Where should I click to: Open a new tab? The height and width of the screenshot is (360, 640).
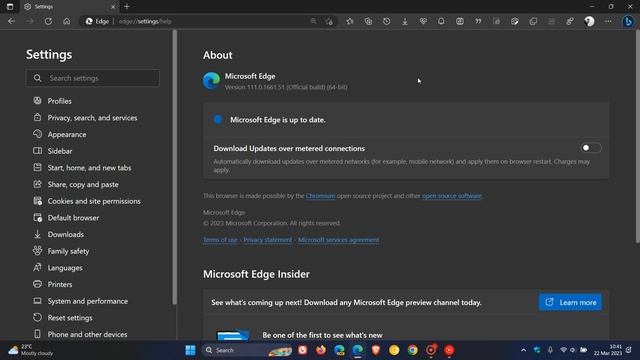tap(127, 7)
